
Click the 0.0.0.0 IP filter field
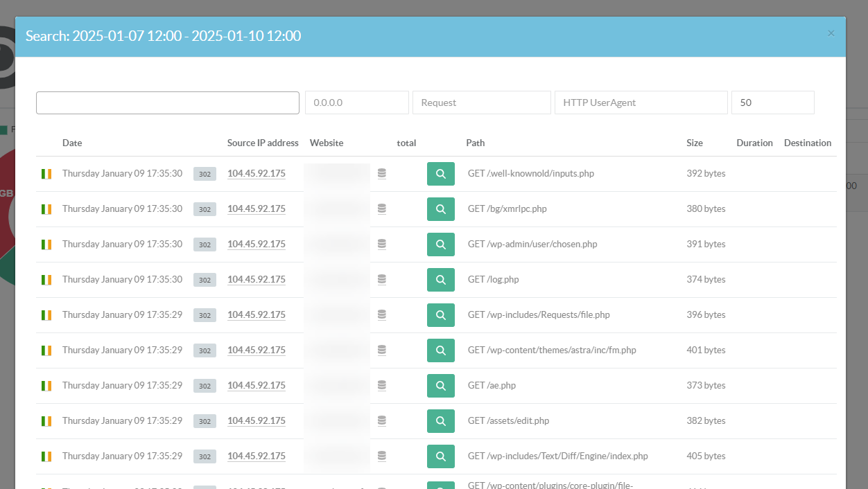[x=356, y=103]
